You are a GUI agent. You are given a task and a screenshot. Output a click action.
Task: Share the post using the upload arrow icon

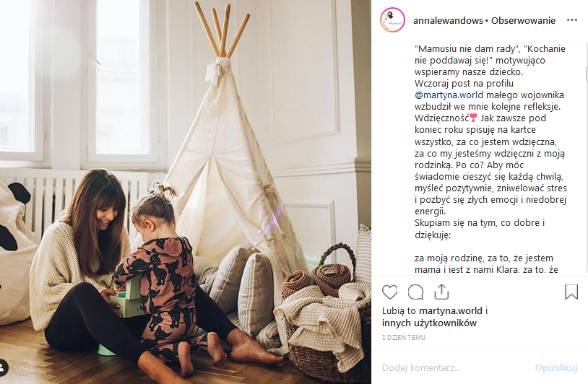[x=441, y=292]
